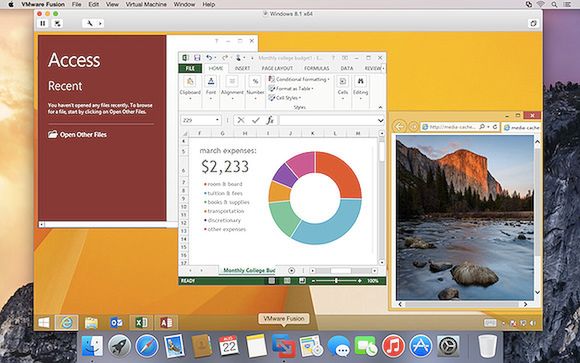Click the media-cache tab in Internet Explorer
The width and height of the screenshot is (580, 363).
tap(522, 127)
